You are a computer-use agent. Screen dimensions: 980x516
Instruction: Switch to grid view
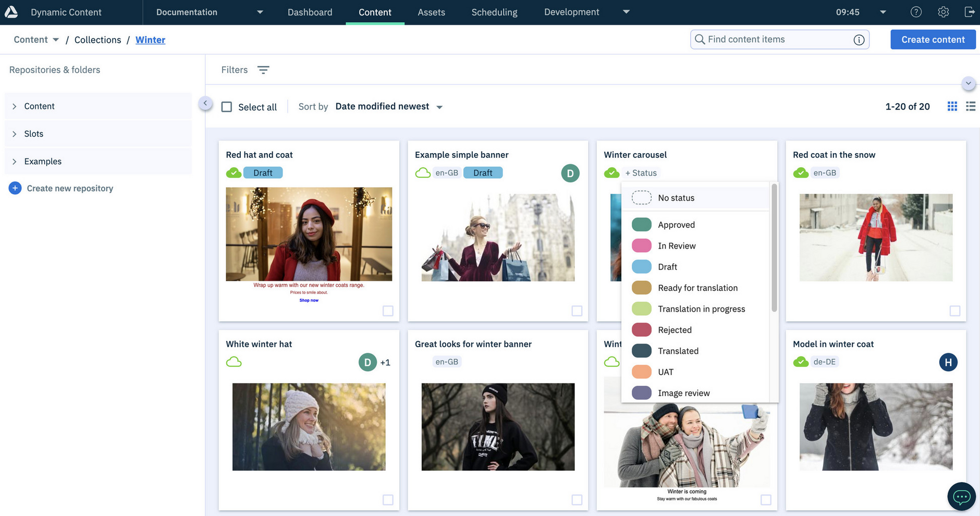952,106
